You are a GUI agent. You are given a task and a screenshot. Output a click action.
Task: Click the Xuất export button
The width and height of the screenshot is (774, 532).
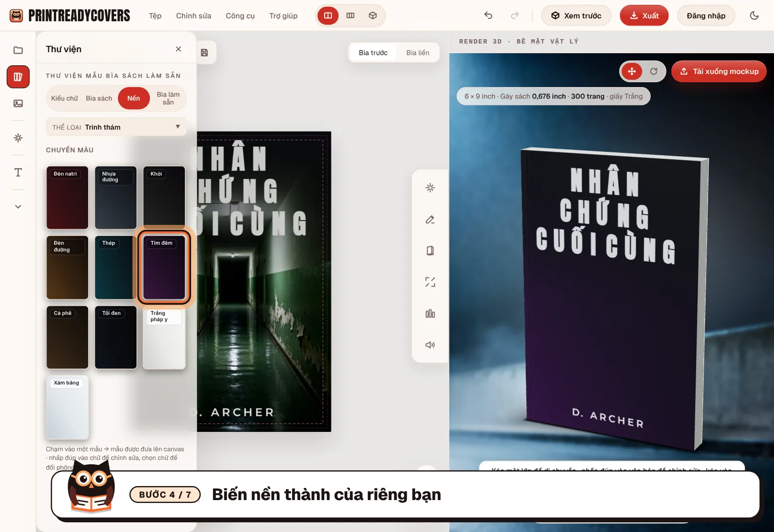pos(644,15)
